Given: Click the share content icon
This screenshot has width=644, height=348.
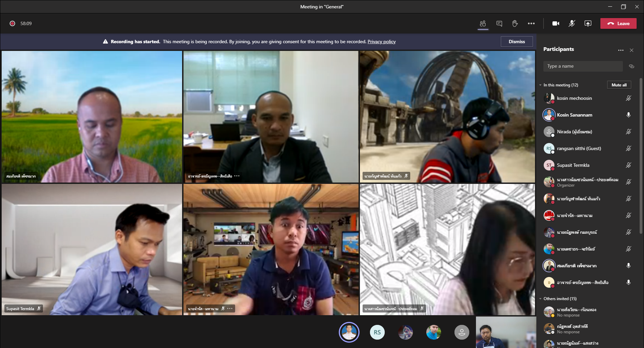Looking at the screenshot, I should (588, 23).
